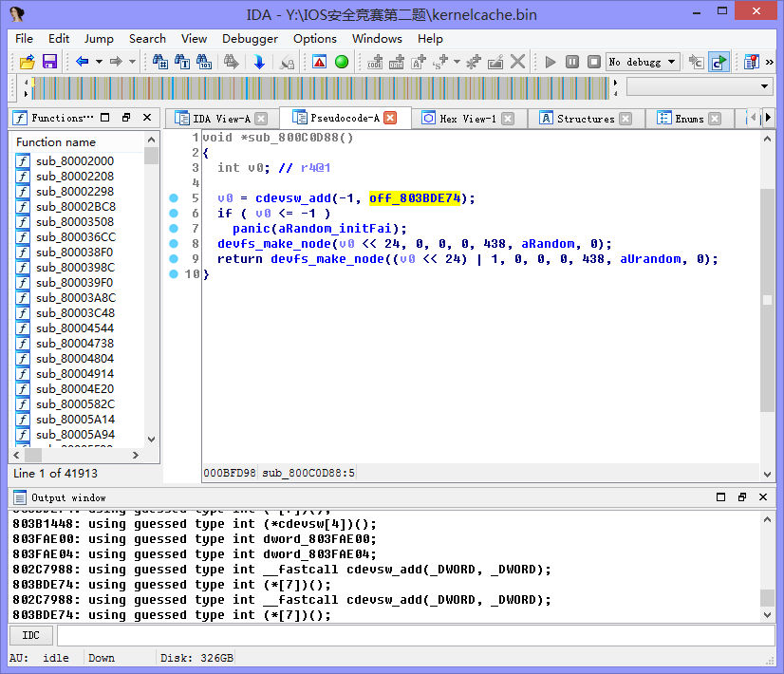Close the Hex View-1 tab
Image resolution: width=784 pixels, height=674 pixels.
click(508, 119)
